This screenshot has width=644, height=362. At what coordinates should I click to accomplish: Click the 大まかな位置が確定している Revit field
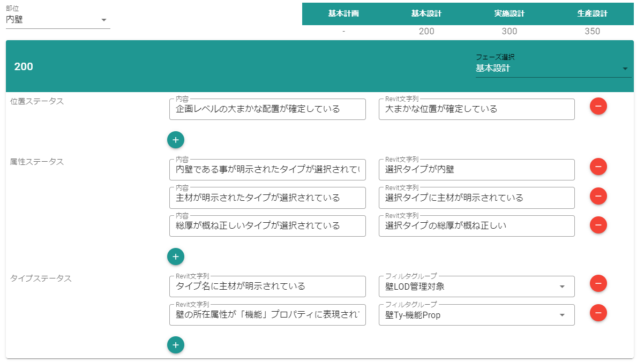pyautogui.click(x=476, y=109)
